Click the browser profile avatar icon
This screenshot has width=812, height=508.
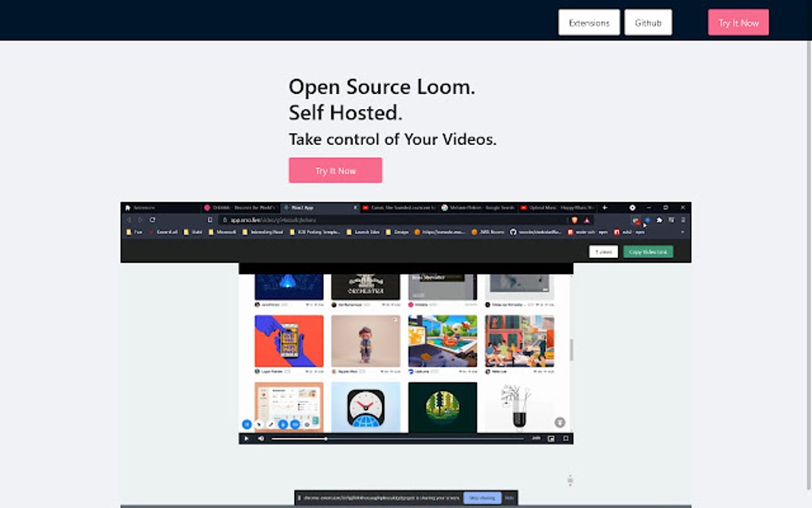(671, 221)
